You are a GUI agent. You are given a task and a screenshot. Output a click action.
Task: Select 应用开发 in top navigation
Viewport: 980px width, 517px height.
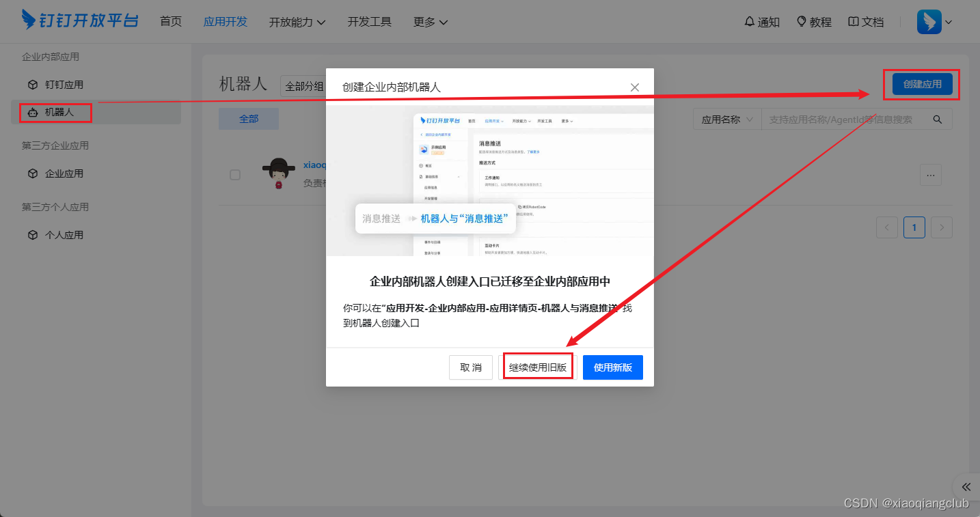pyautogui.click(x=226, y=22)
